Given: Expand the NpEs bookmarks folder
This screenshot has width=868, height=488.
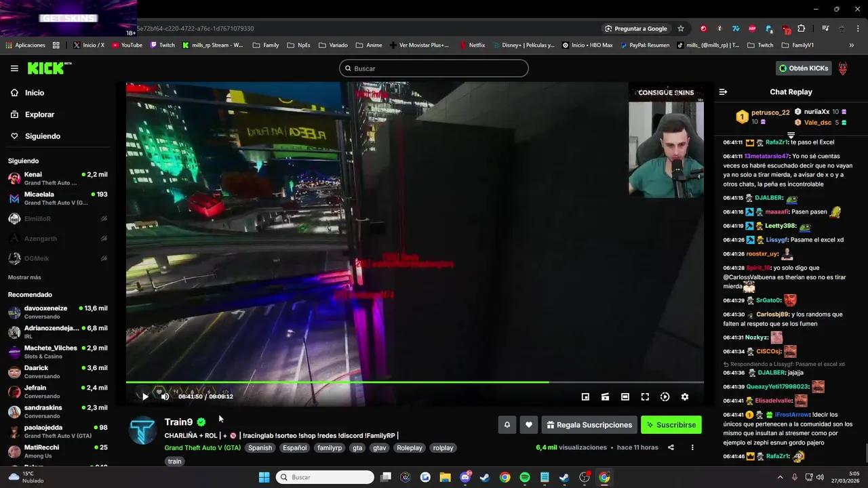Looking at the screenshot, I should pos(298,45).
